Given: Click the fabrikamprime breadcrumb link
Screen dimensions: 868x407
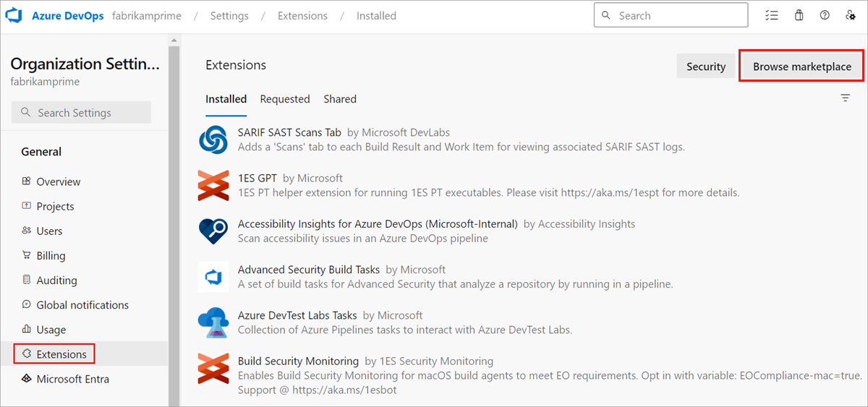Looking at the screenshot, I should (148, 15).
